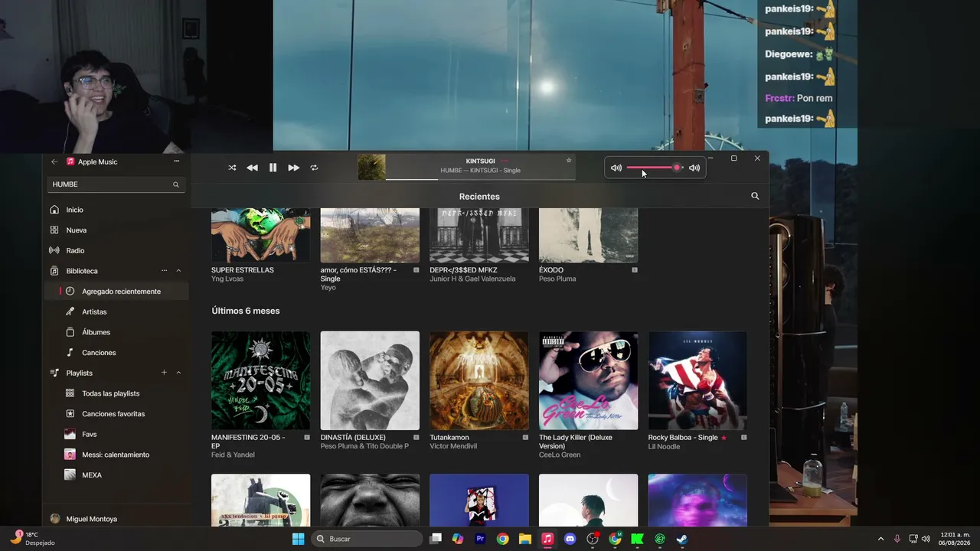Viewport: 980px width, 551px height.
Task: Open the Radio section
Action: pyautogui.click(x=115, y=250)
